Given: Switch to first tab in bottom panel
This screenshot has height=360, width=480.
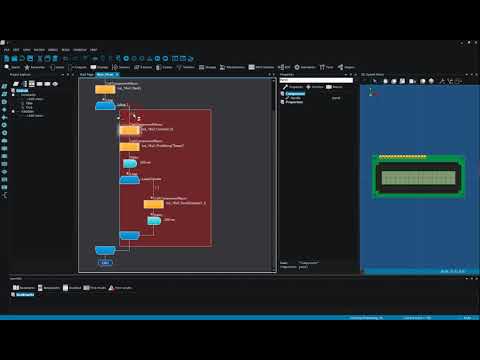Looking at the screenshot, I should pyautogui.click(x=24, y=288).
